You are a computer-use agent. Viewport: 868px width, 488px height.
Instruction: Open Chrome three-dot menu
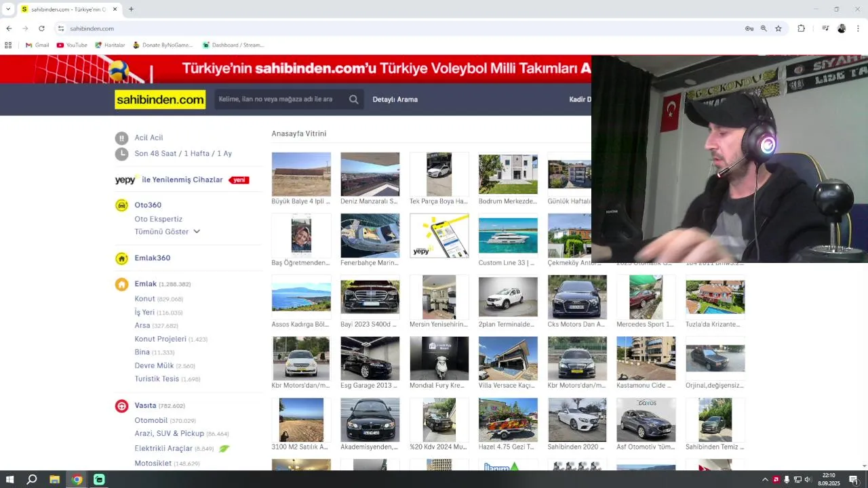pyautogui.click(x=858, y=28)
